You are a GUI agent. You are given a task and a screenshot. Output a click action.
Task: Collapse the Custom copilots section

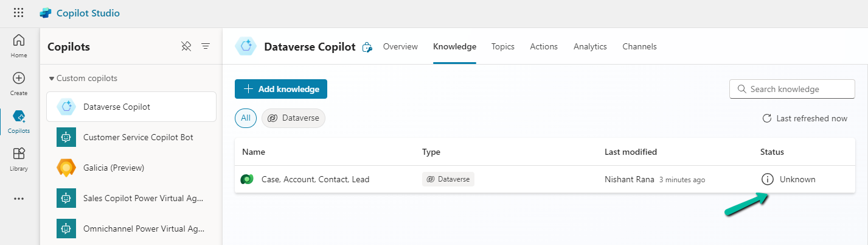coord(52,79)
